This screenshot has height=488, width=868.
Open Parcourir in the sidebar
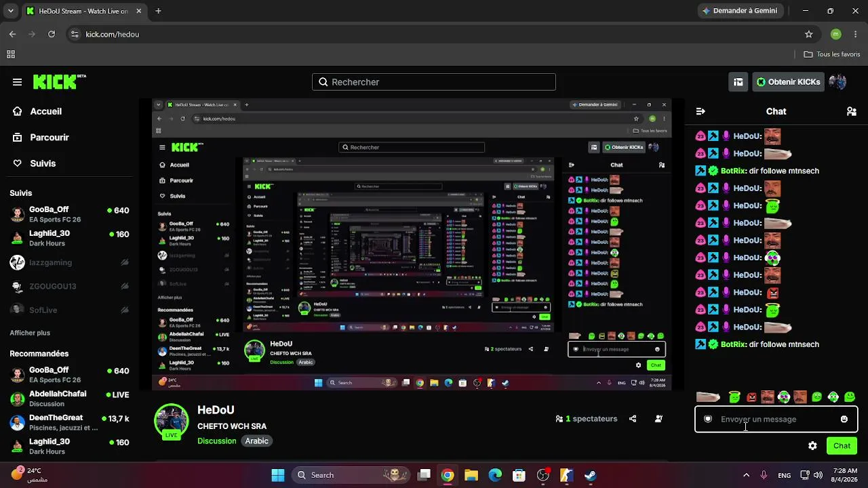coord(41,137)
